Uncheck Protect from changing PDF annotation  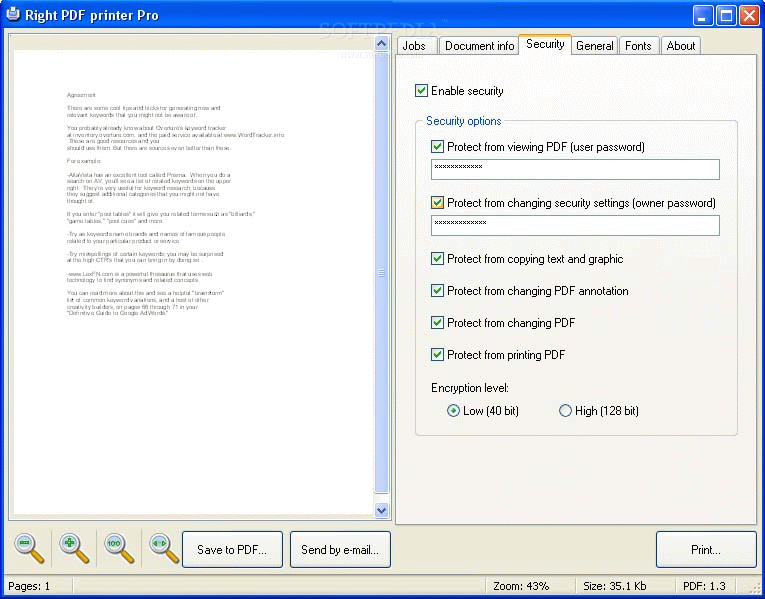pos(437,291)
